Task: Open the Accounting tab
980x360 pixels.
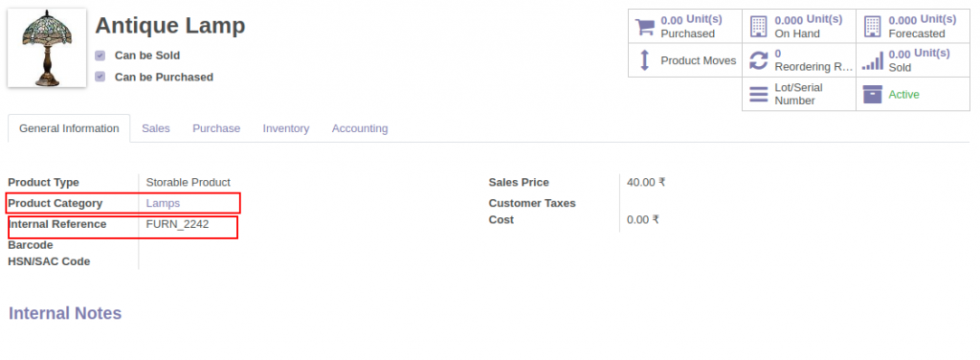Action: [x=360, y=128]
